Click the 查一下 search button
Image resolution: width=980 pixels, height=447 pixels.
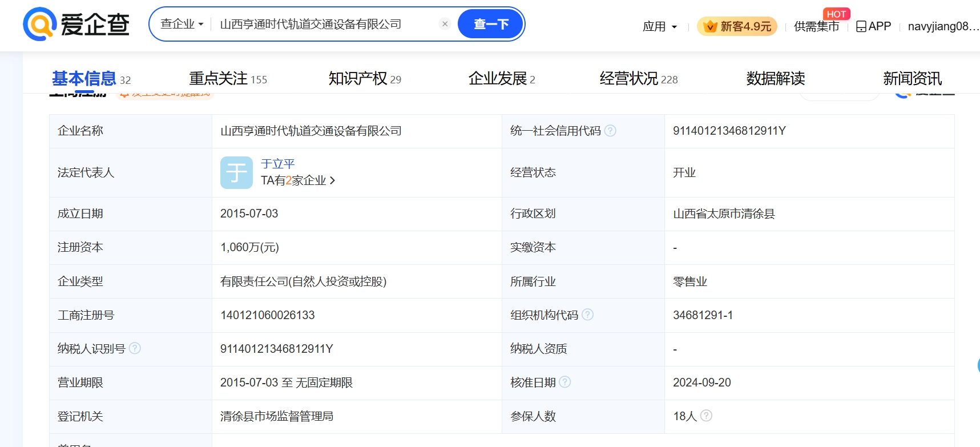pyautogui.click(x=491, y=24)
